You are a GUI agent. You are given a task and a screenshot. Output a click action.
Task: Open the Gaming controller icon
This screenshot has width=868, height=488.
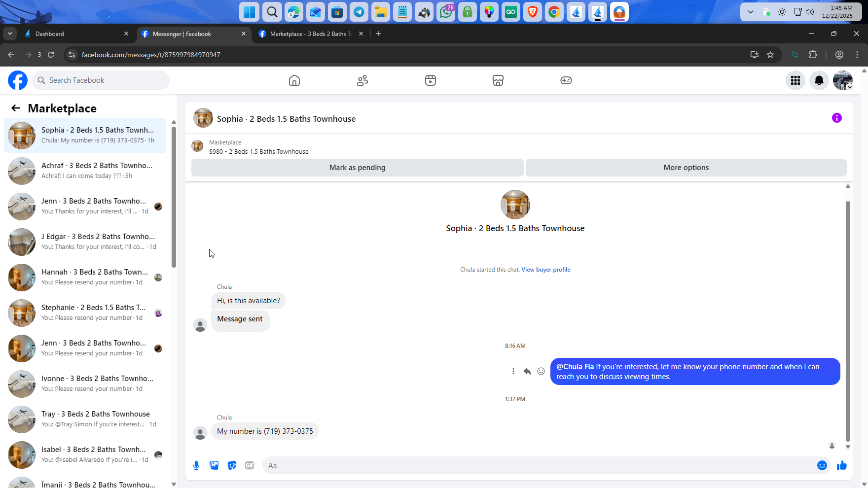[x=566, y=80]
